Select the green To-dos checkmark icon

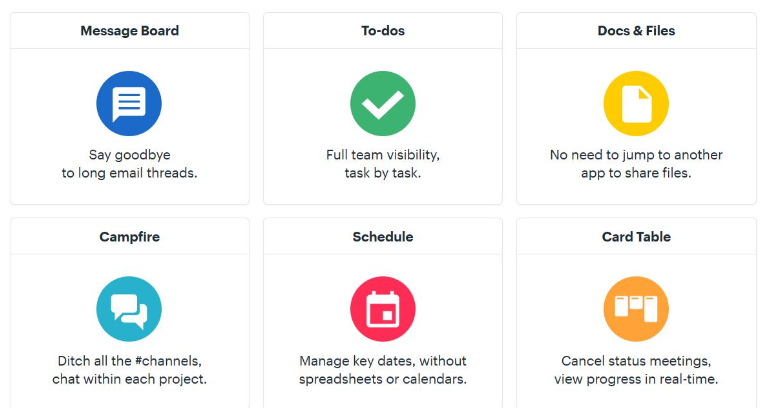[x=383, y=103]
